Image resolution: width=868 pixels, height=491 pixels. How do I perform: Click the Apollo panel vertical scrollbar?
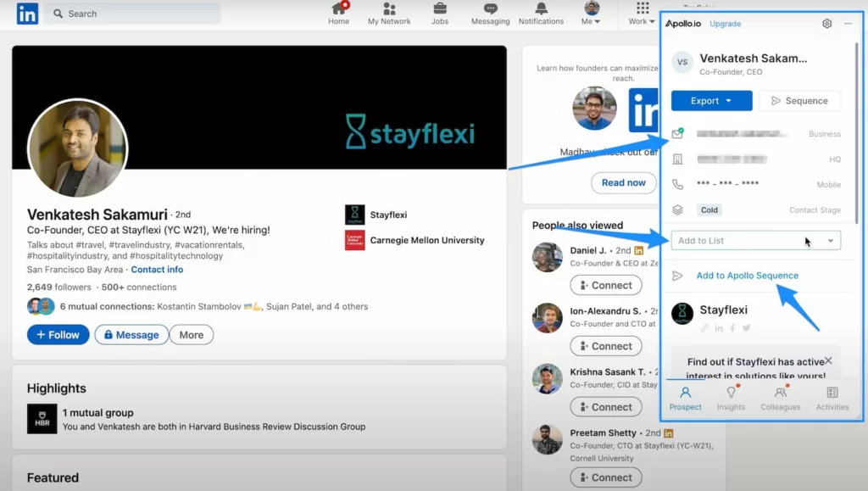[856, 133]
